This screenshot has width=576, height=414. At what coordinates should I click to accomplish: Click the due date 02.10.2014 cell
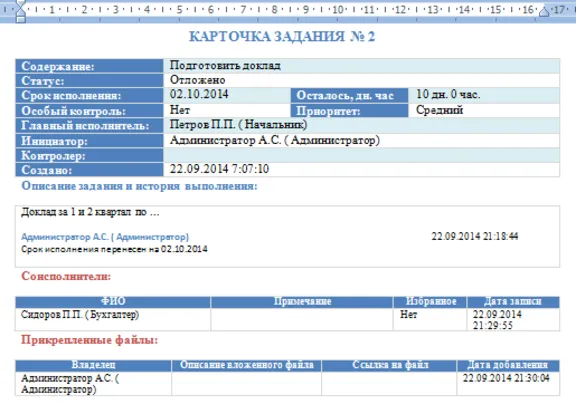227,95
